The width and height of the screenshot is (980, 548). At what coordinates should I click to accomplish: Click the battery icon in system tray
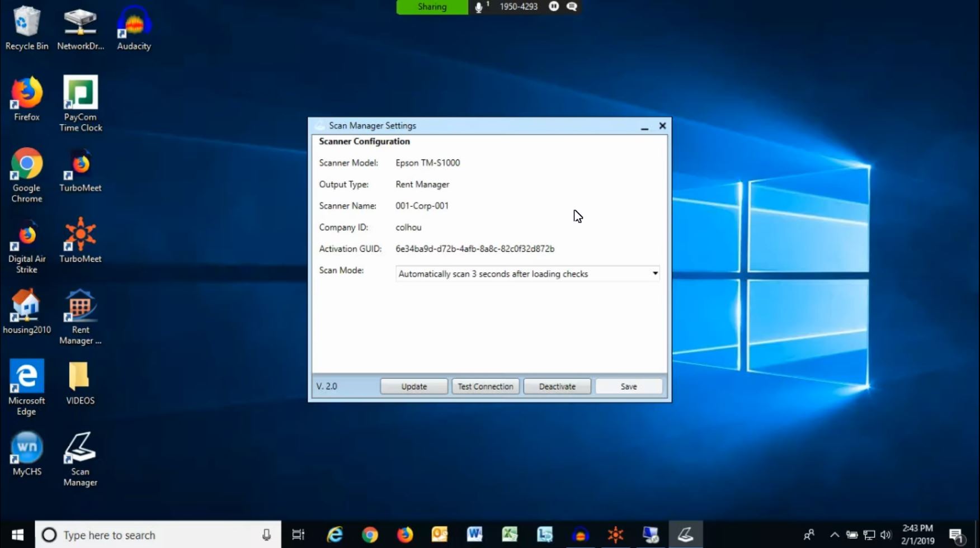851,535
